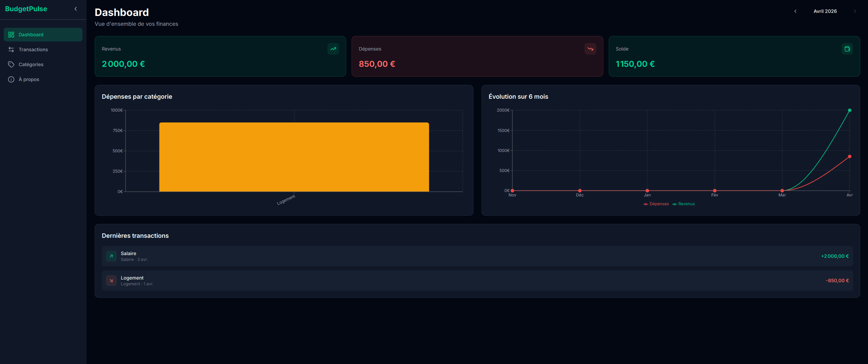Viewport: 868px width, 364px height.
Task: Open the Salaire transaction row
Action: 477,256
